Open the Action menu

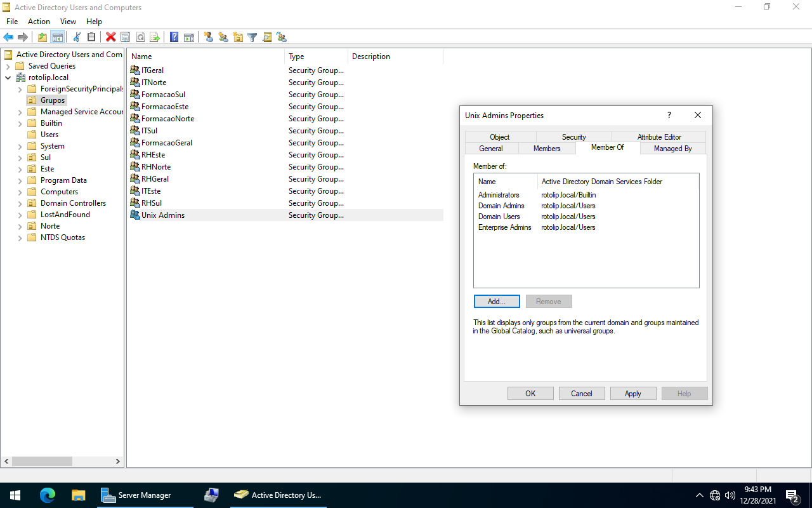(39, 22)
